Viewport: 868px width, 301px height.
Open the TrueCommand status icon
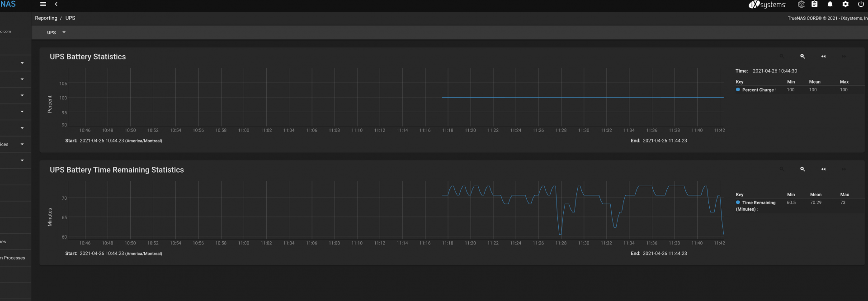coord(801,4)
